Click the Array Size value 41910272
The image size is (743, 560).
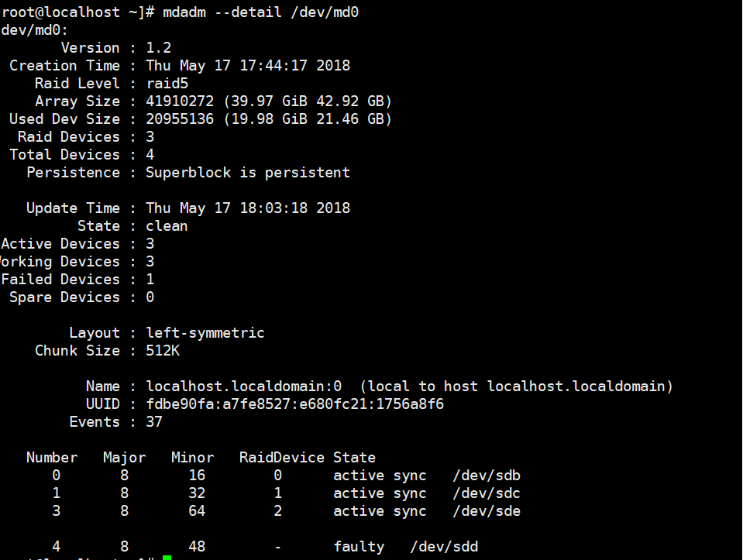[180, 101]
